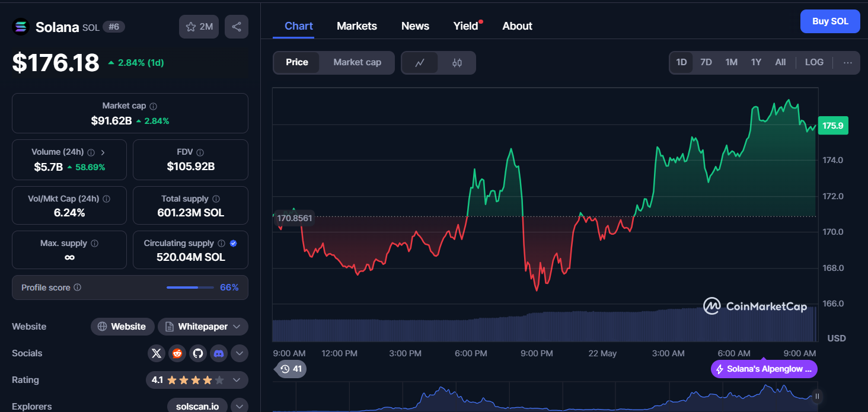Click the Profile score progress bar
Viewport: 868px width, 412px height.
tap(190, 288)
